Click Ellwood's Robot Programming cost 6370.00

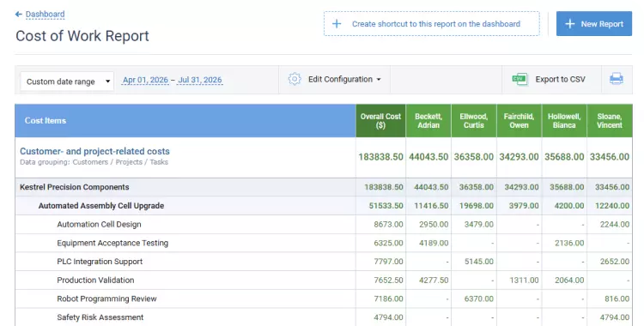click(x=479, y=299)
